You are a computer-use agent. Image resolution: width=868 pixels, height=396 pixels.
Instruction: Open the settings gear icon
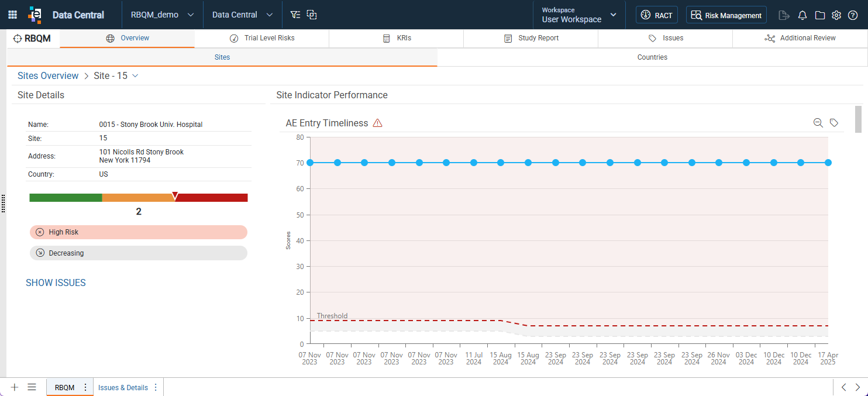pyautogui.click(x=836, y=15)
